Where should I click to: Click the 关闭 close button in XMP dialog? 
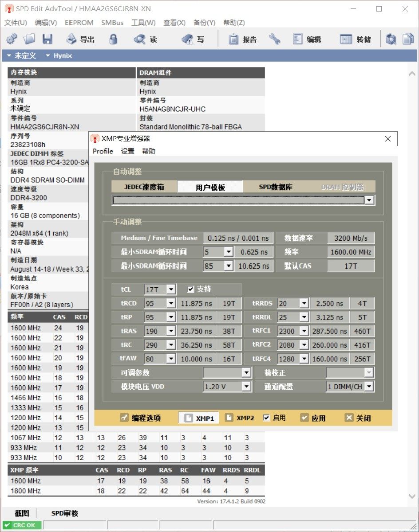tap(358, 418)
